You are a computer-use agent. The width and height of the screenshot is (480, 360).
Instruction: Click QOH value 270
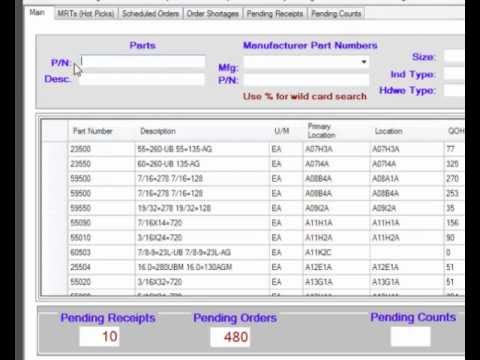455,179
